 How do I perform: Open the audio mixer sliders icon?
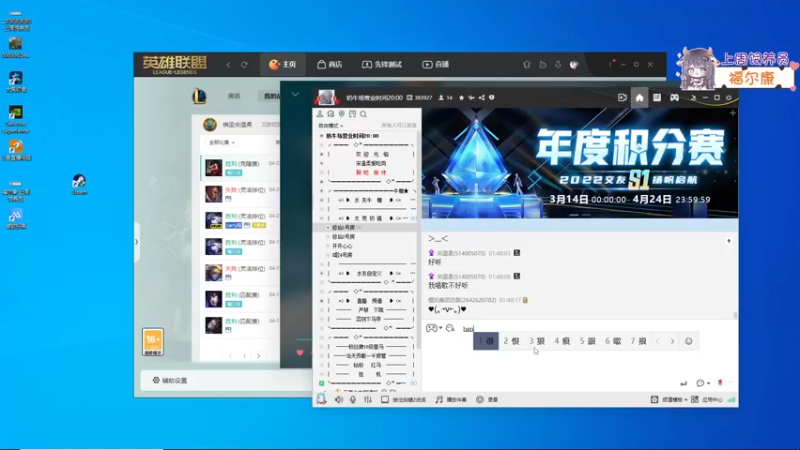pyautogui.click(x=368, y=399)
